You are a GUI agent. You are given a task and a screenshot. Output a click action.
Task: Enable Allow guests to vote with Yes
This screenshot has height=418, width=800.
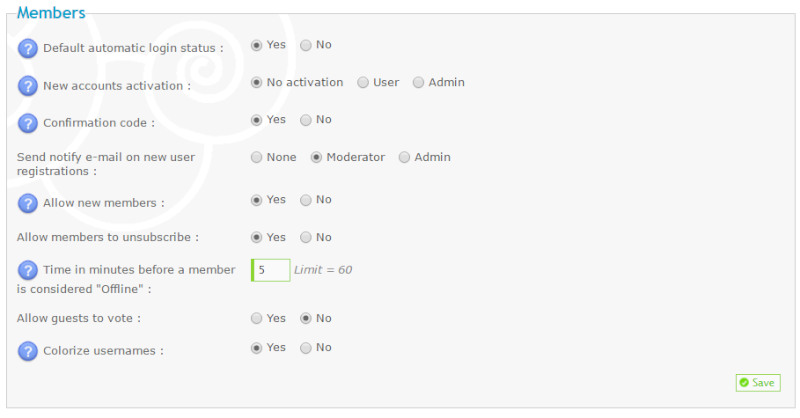tap(256, 318)
